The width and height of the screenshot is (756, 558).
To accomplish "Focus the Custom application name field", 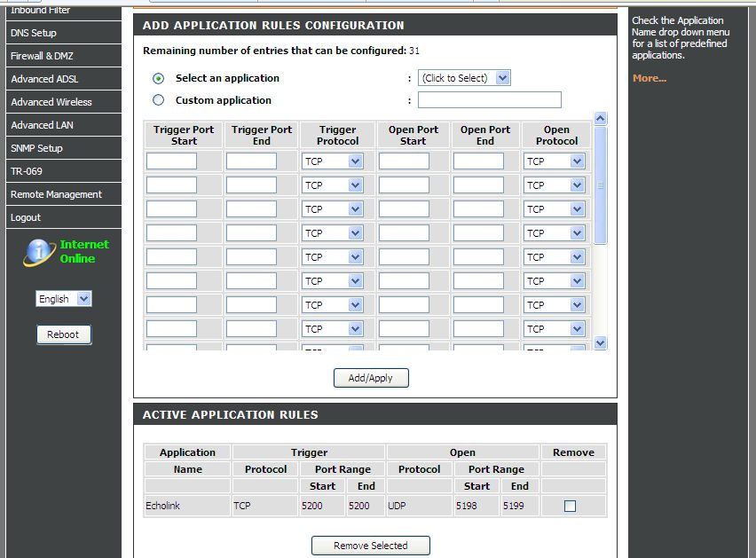I will (490, 99).
